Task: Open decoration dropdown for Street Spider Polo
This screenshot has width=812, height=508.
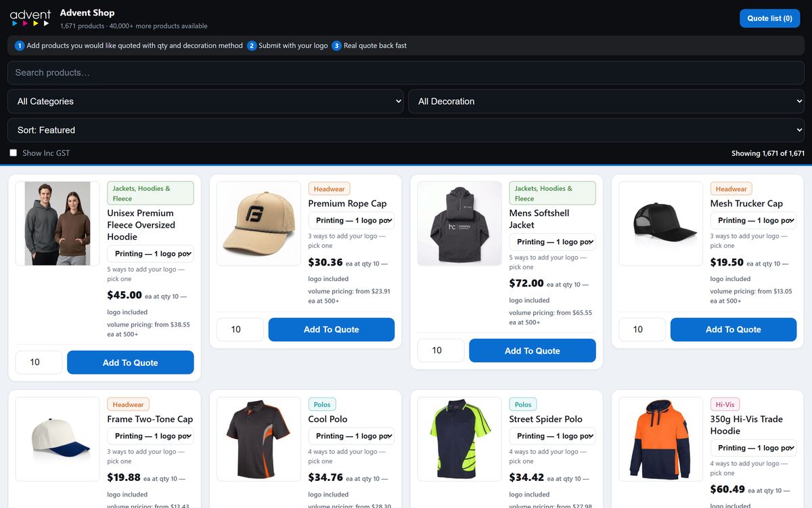Action: [x=552, y=436]
